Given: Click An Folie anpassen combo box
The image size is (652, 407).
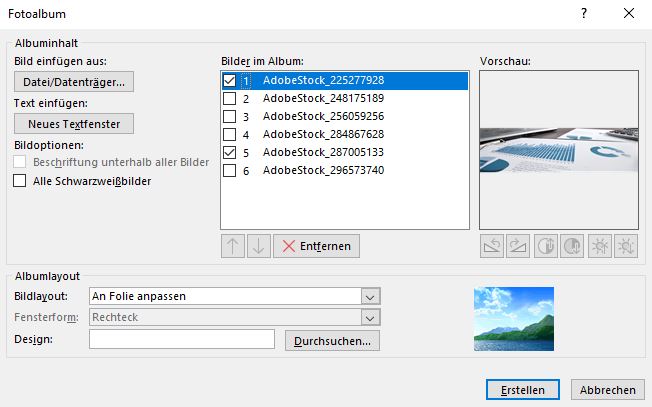Looking at the screenshot, I should (235, 296).
